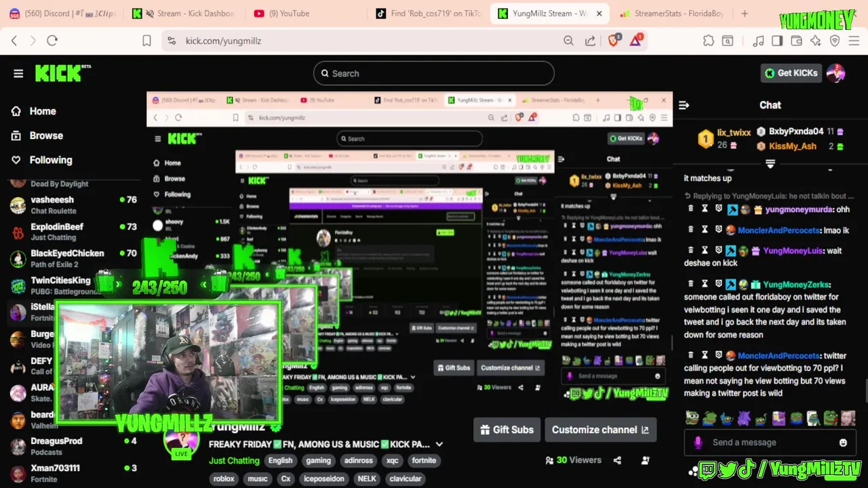The width and height of the screenshot is (868, 488).
Task: Timeout yungmoneymurda with hourglass icon
Action: [x=705, y=209]
